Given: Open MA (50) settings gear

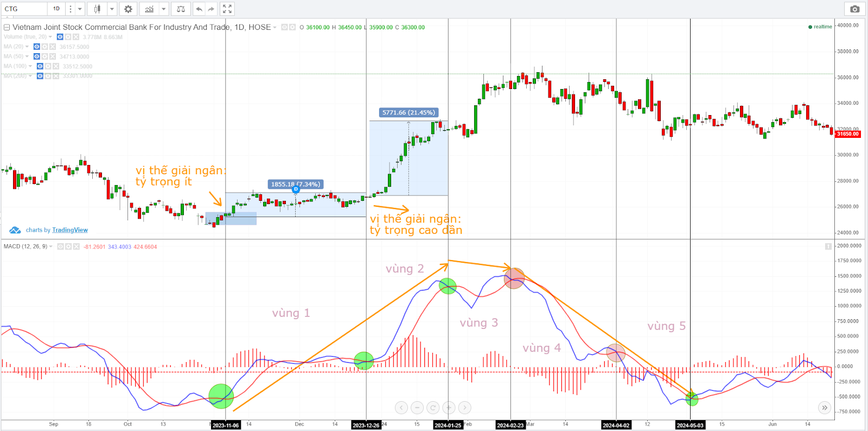Looking at the screenshot, I should [44, 56].
